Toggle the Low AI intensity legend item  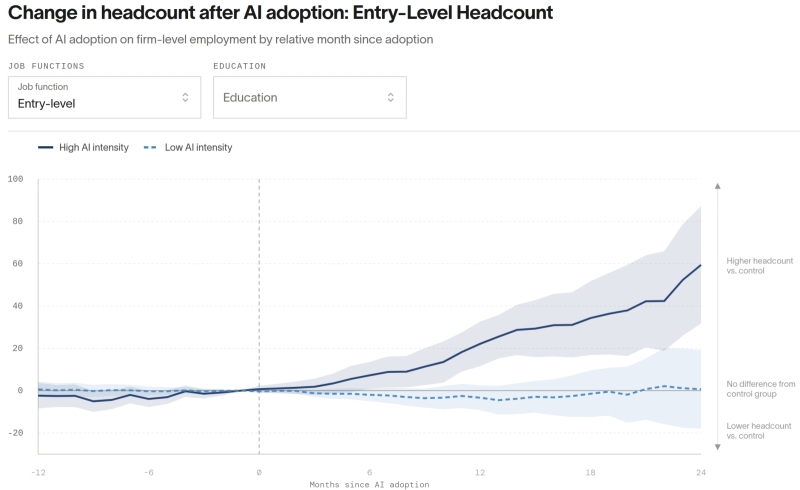pos(188,148)
